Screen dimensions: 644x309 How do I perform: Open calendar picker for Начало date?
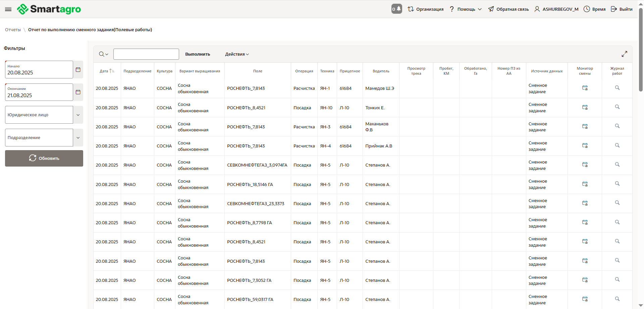pos(78,70)
